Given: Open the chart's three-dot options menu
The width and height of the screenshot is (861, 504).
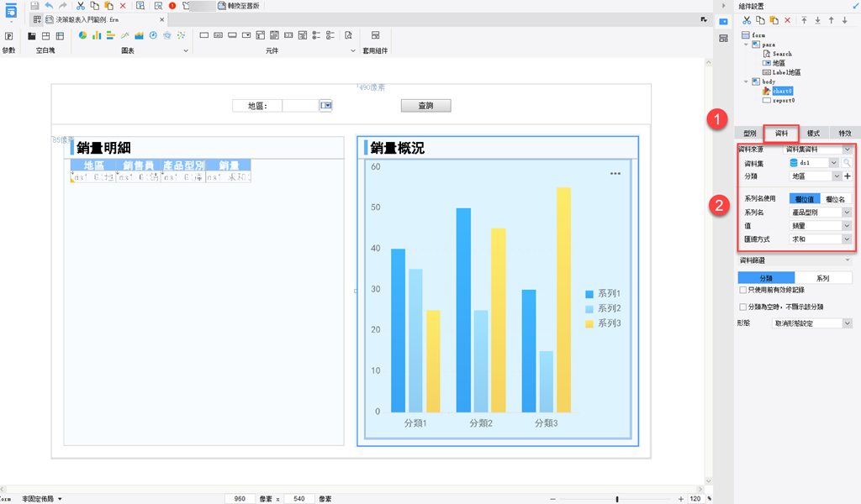Looking at the screenshot, I should point(615,173).
